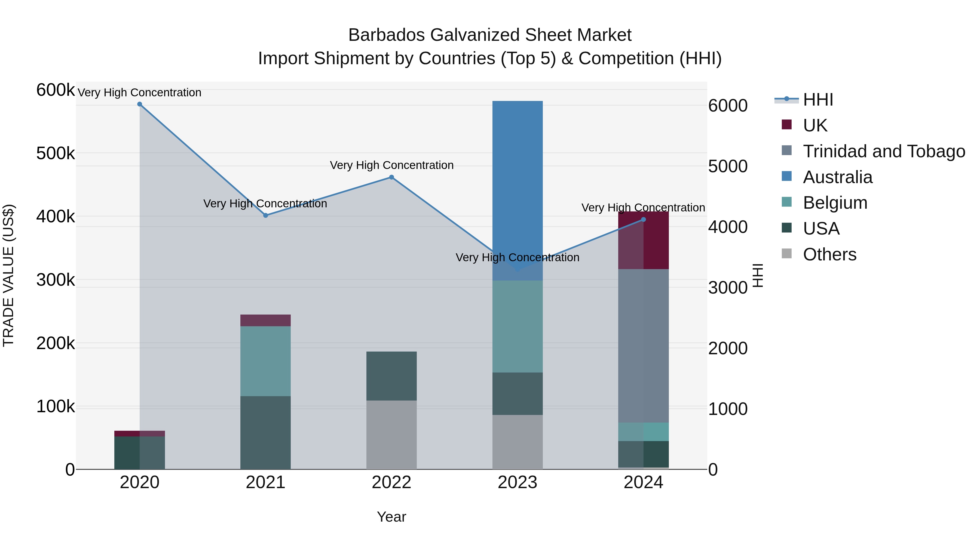Click the TRADE VALUE (US$) axis title
Image resolution: width=980 pixels, height=551 pixels.
tap(8, 275)
